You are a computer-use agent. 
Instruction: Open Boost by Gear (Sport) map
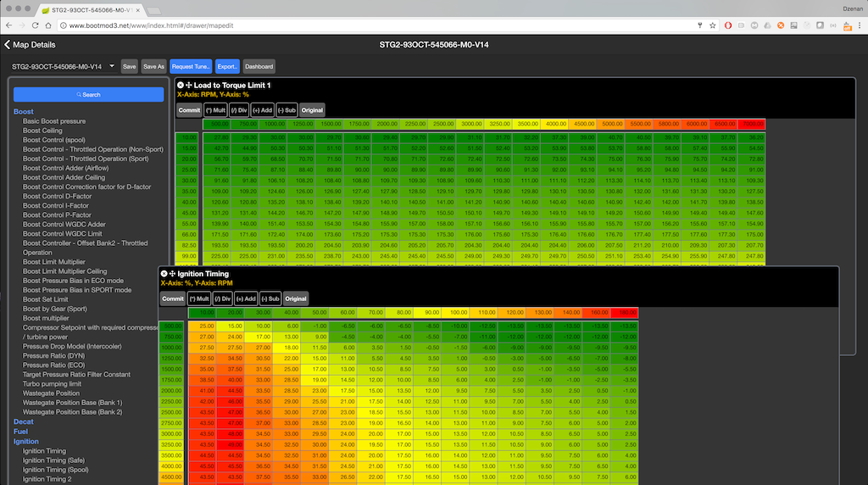click(x=54, y=309)
